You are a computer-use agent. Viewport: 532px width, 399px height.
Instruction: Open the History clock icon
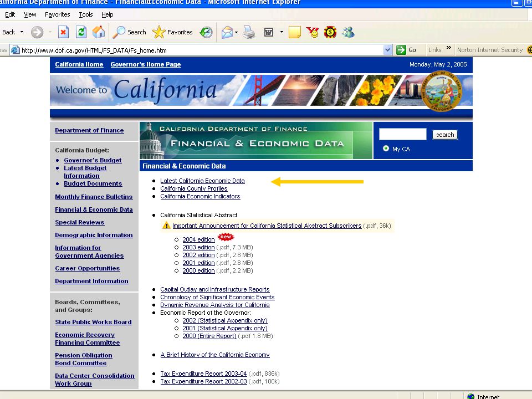[x=206, y=32]
